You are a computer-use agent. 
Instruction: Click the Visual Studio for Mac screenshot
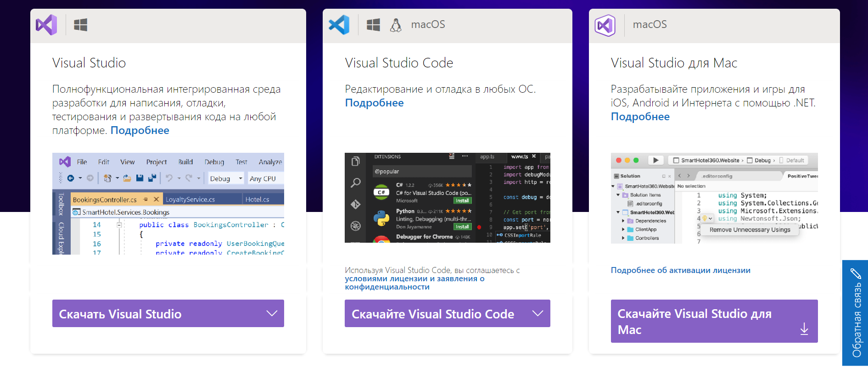[x=714, y=198]
